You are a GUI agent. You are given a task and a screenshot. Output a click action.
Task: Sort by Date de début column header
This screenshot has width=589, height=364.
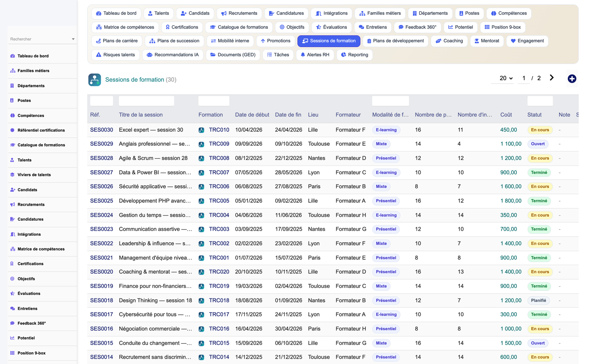[252, 115]
